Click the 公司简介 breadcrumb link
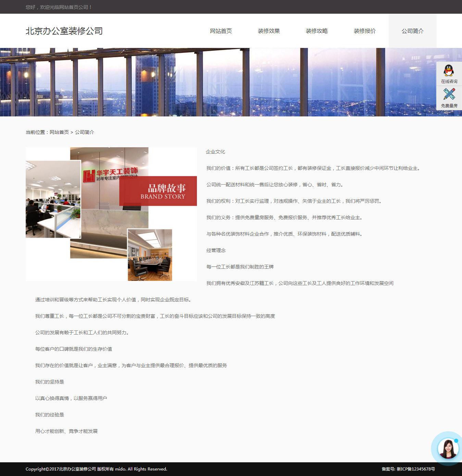Viewport: 462px width, 476px height. pos(85,132)
